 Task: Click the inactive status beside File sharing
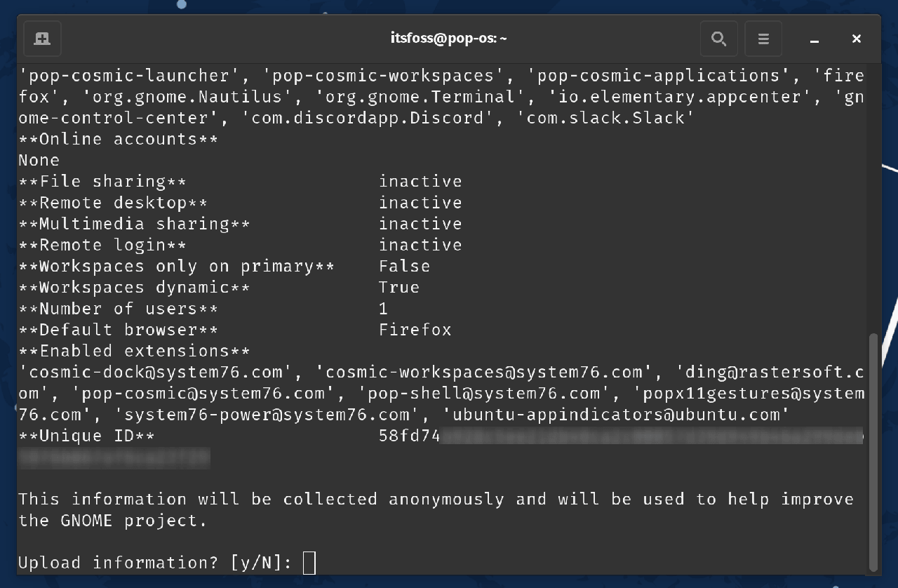(x=420, y=181)
